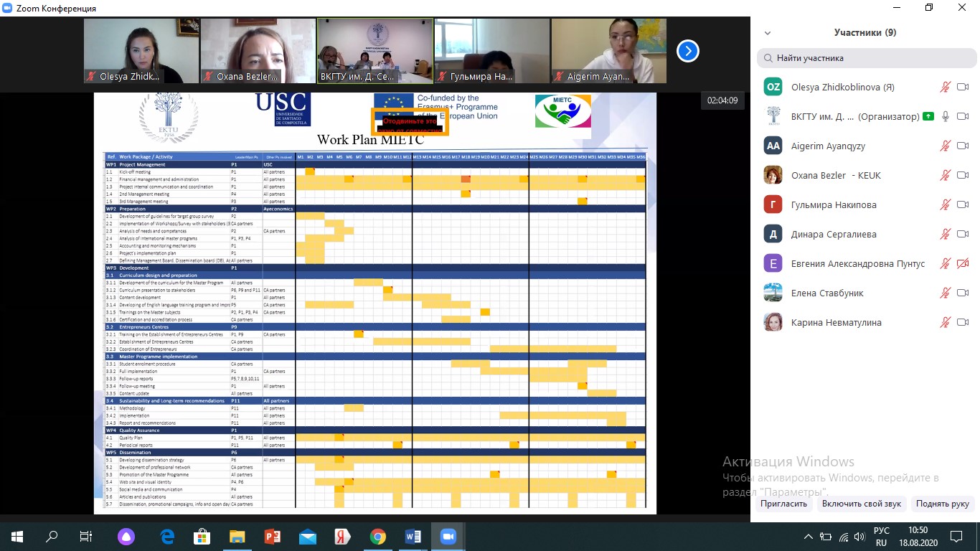Click the muted microphone icon for Olesya Zhidkoblinova
The height and width of the screenshot is (551, 980).
(x=946, y=87)
